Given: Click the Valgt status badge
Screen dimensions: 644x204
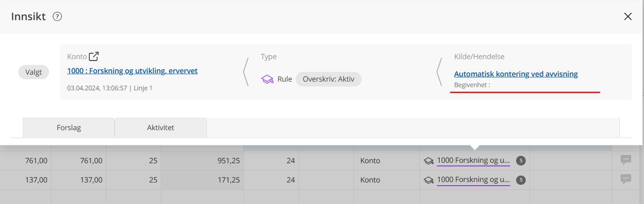Looking at the screenshot, I should 33,72.
